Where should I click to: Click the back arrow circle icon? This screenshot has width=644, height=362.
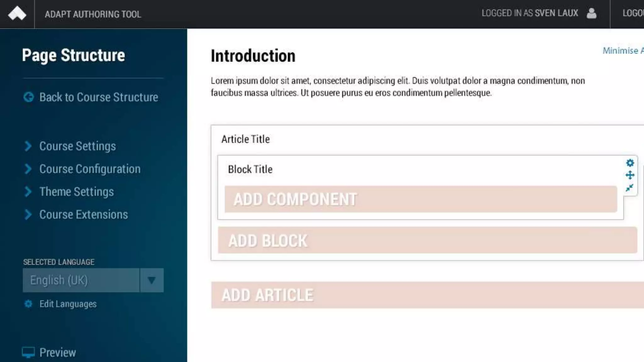tap(29, 97)
